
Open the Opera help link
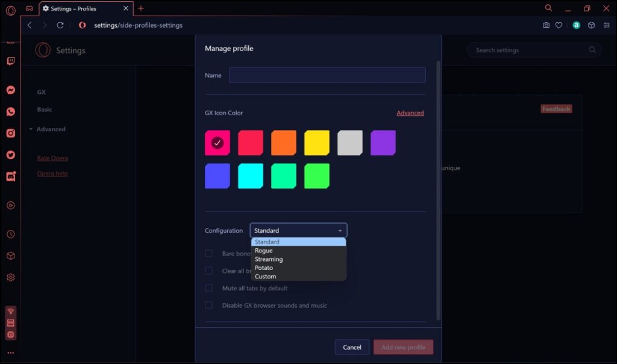coord(52,174)
